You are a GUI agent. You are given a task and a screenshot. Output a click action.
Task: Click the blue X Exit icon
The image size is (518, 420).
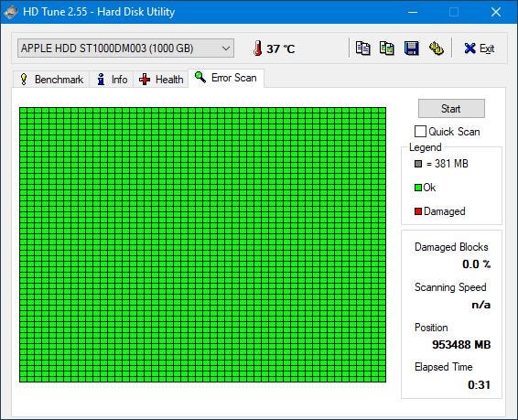tap(469, 48)
